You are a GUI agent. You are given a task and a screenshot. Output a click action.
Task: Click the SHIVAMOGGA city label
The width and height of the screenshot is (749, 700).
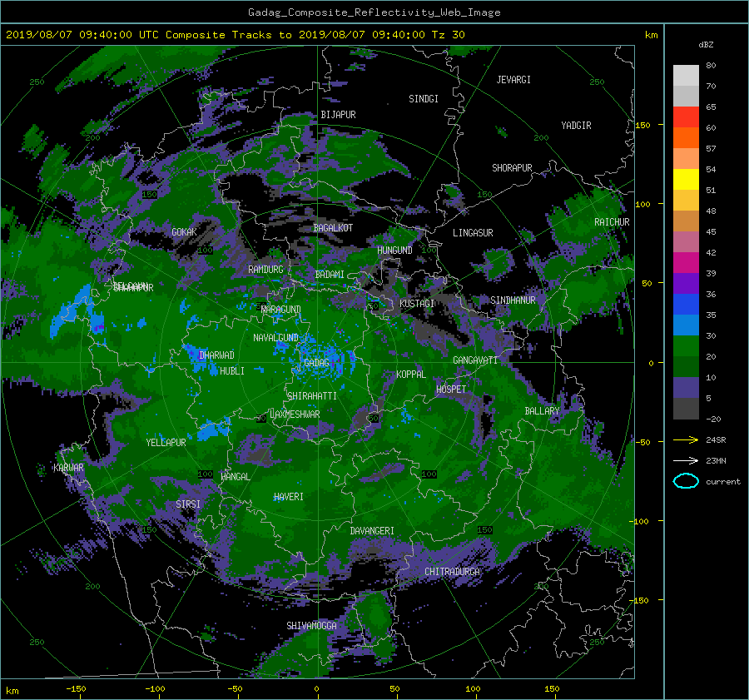click(311, 625)
